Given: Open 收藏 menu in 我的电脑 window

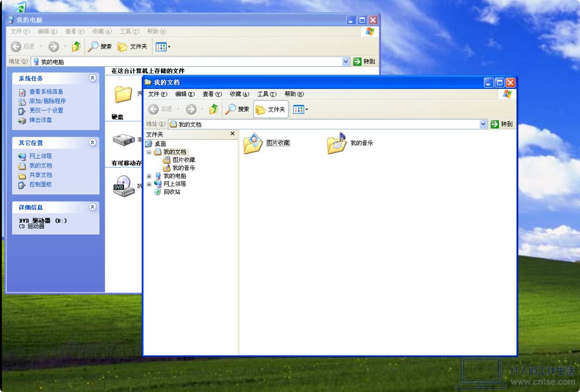Looking at the screenshot, I should [101, 31].
